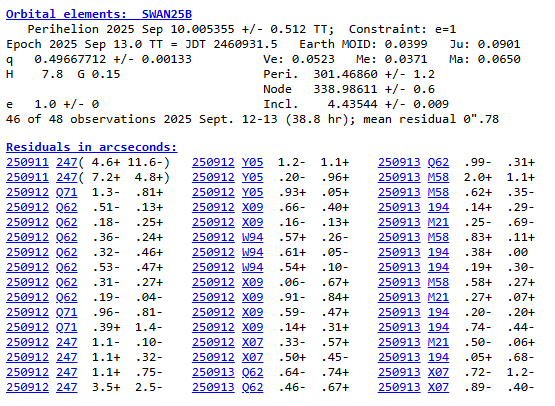The height and width of the screenshot is (406, 555).
Task: Click the 250912 date before Q62 .19- .04-
Action: [x=27, y=297]
